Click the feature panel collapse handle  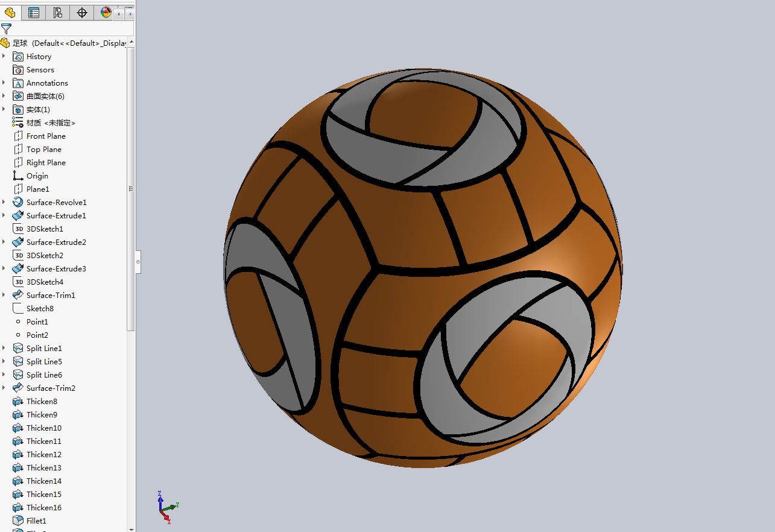(x=138, y=262)
